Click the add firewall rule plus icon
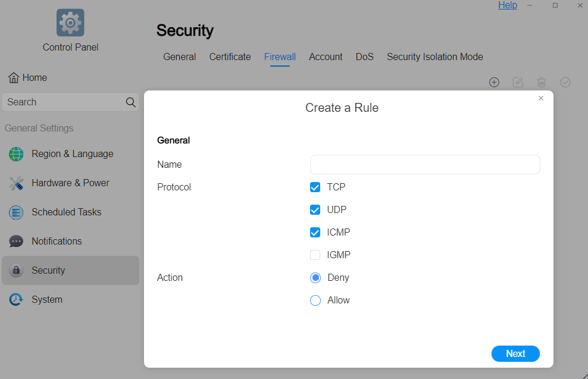Image resolution: width=588 pixels, height=379 pixels. pos(494,82)
